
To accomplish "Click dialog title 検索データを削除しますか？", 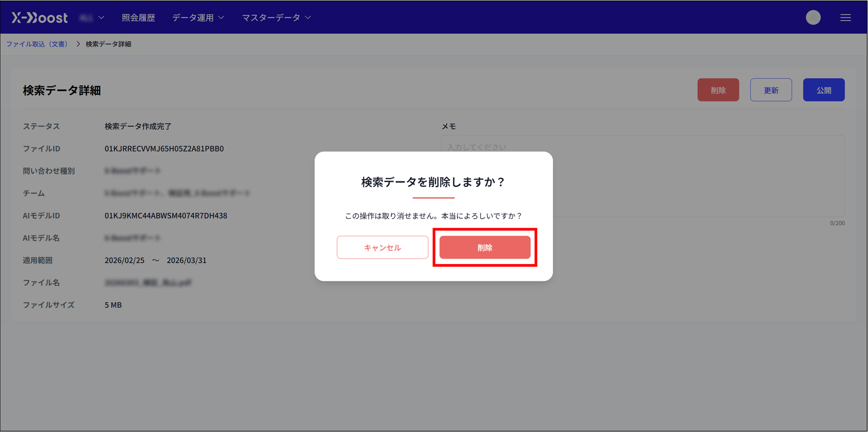I will pyautogui.click(x=433, y=182).
